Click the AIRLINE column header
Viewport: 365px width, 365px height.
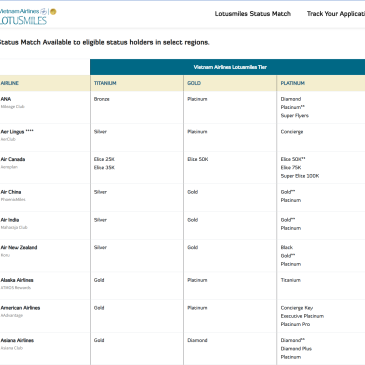click(10, 83)
